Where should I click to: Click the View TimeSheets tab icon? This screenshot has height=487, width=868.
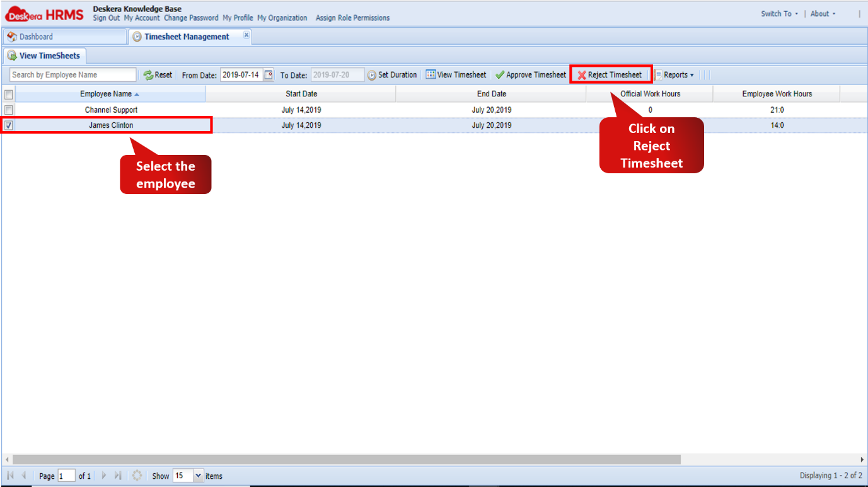pos(13,55)
